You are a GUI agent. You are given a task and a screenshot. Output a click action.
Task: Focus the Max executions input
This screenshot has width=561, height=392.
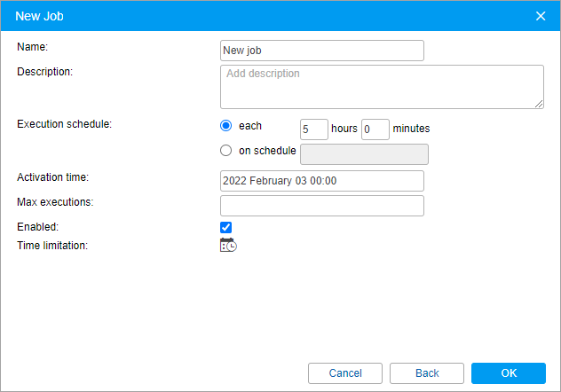coord(321,206)
